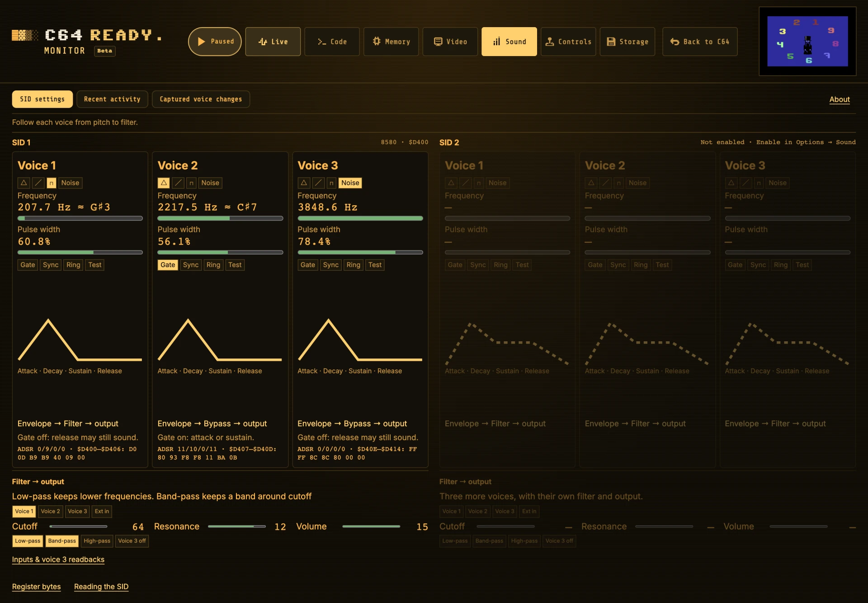Open the Storage tab

[x=627, y=42]
